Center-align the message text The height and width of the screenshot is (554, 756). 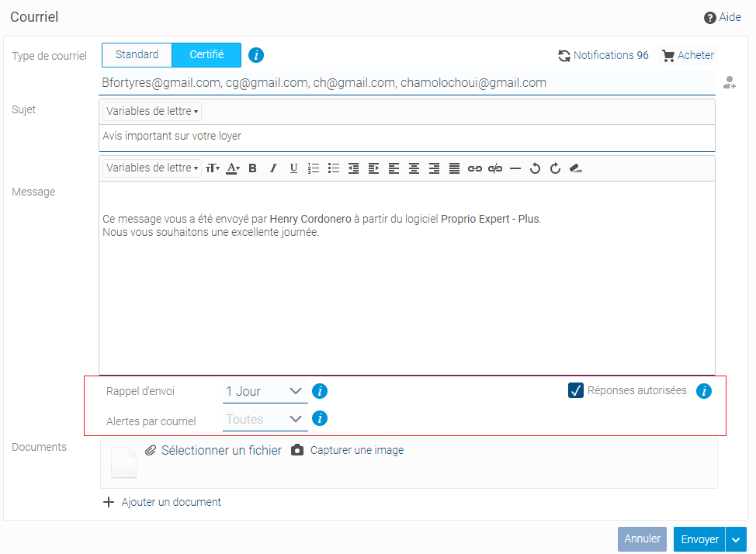tap(414, 168)
